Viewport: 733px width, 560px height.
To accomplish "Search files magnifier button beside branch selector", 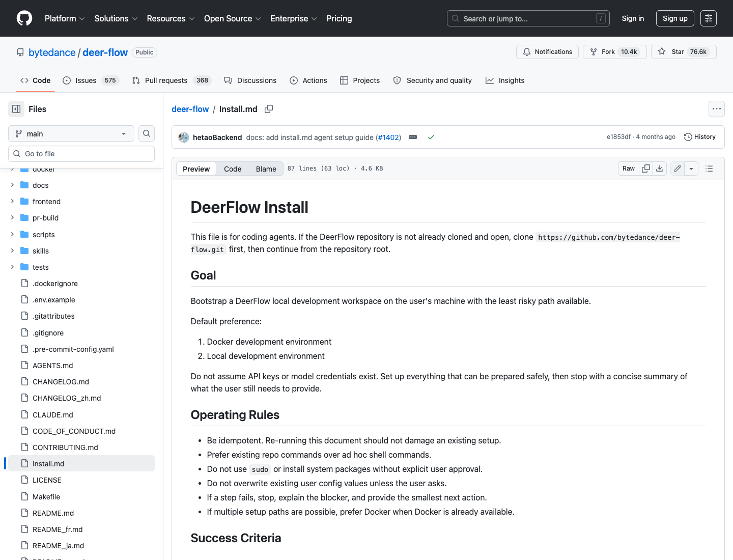I will tap(147, 133).
